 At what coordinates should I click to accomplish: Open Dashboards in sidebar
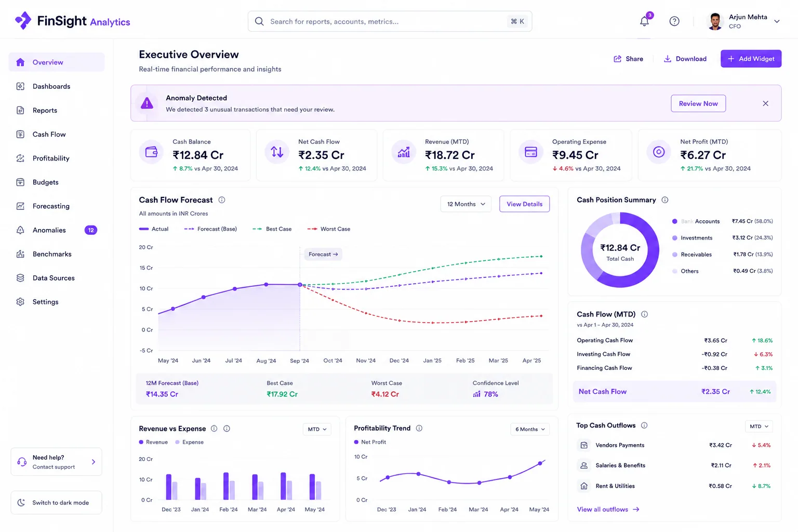57,86
